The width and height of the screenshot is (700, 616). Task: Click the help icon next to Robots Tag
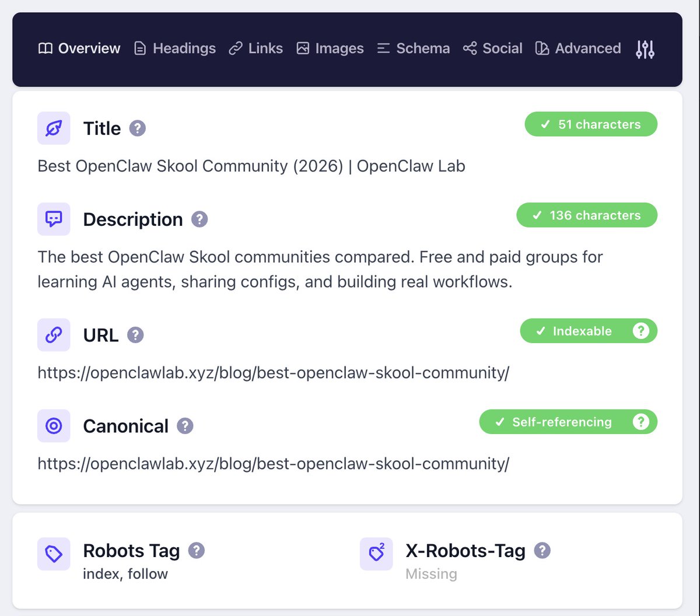point(197,551)
